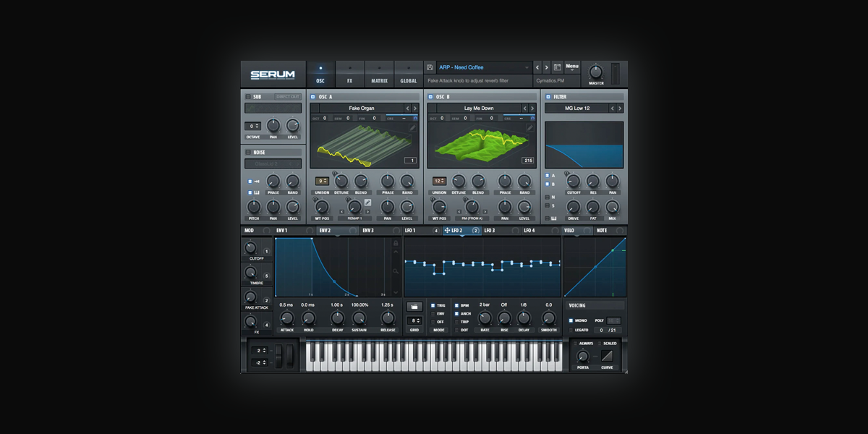Select the LFO 3 tab

click(x=501, y=231)
